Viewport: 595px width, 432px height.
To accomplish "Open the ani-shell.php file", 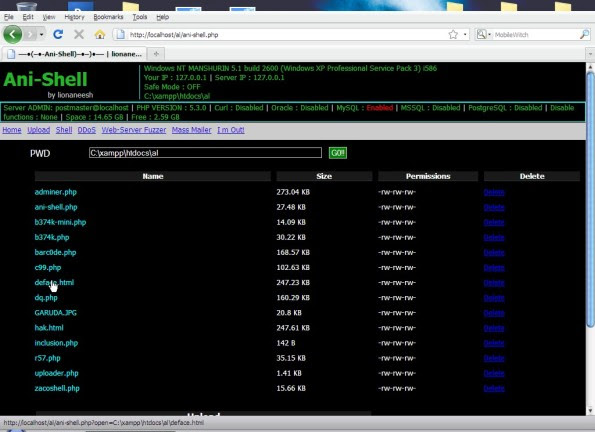I will (x=56, y=207).
